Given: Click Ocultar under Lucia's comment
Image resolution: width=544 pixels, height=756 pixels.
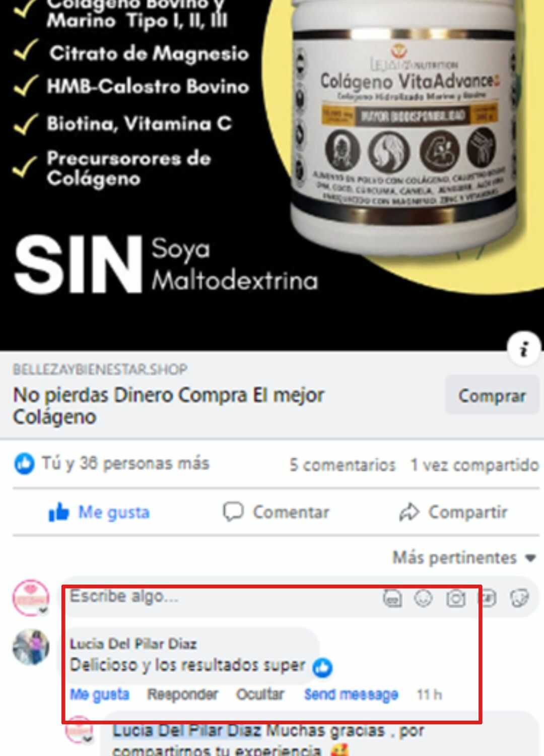Looking at the screenshot, I should point(260,694).
